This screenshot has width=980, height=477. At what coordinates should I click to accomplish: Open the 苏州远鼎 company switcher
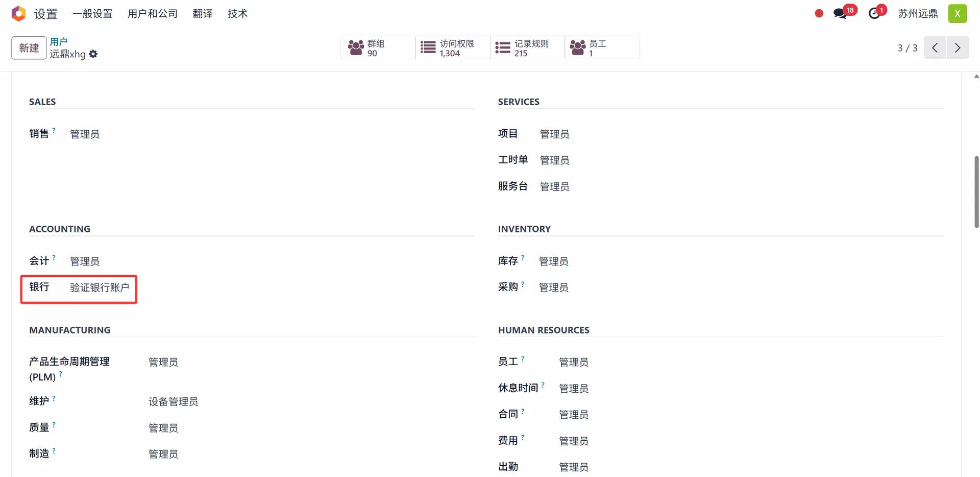pyautogui.click(x=918, y=14)
